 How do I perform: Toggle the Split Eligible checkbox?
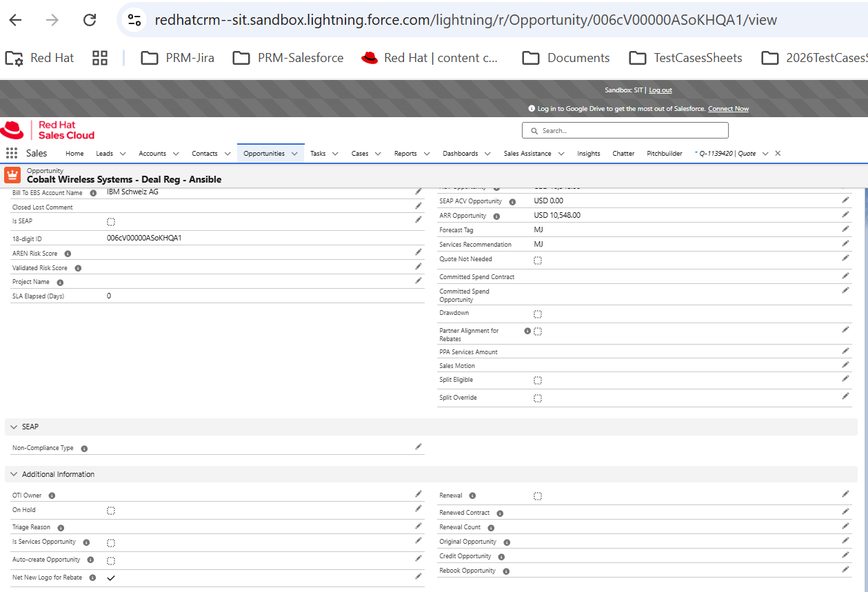(x=538, y=380)
